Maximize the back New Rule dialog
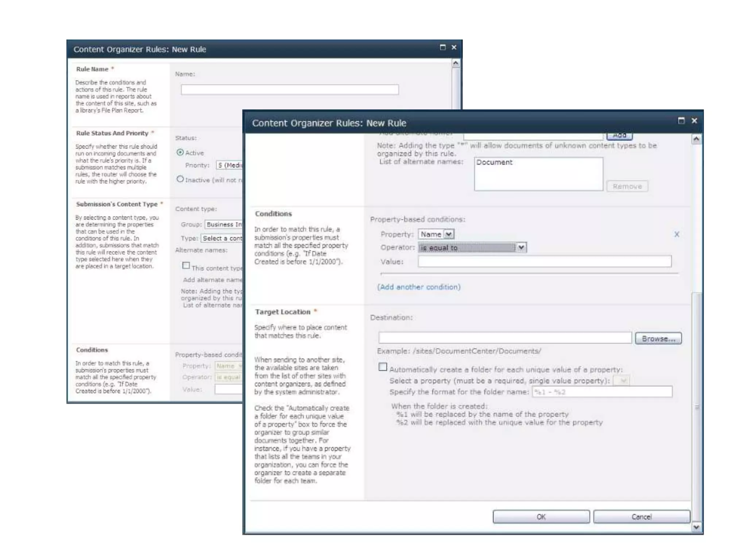Screen dimensions: 747x560 point(443,47)
